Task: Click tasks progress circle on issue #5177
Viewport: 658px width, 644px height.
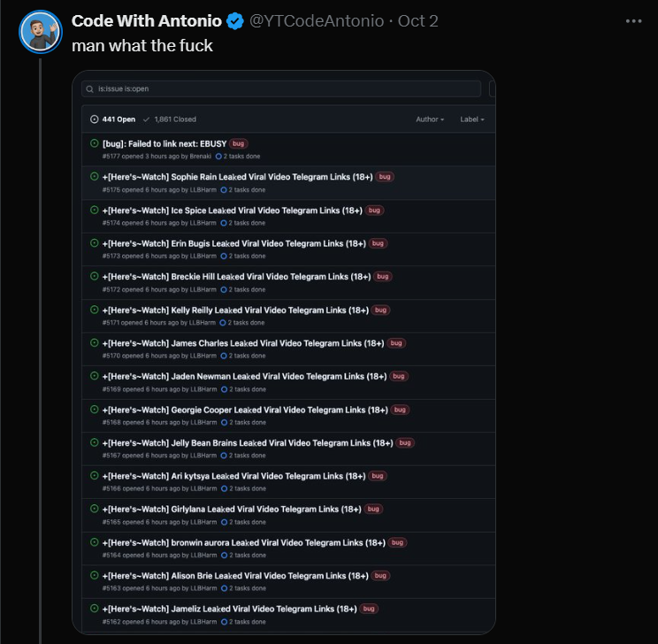Action: [218, 157]
